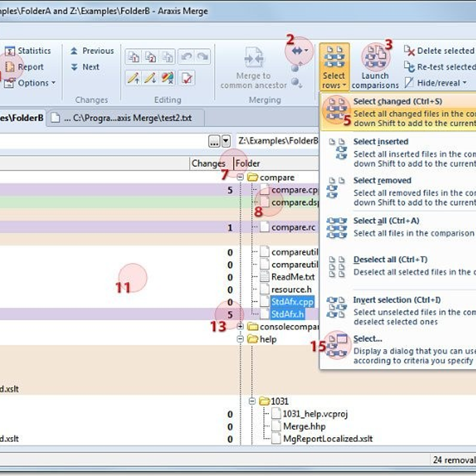Go to the Previous change
476x476 pixels.
click(92, 51)
